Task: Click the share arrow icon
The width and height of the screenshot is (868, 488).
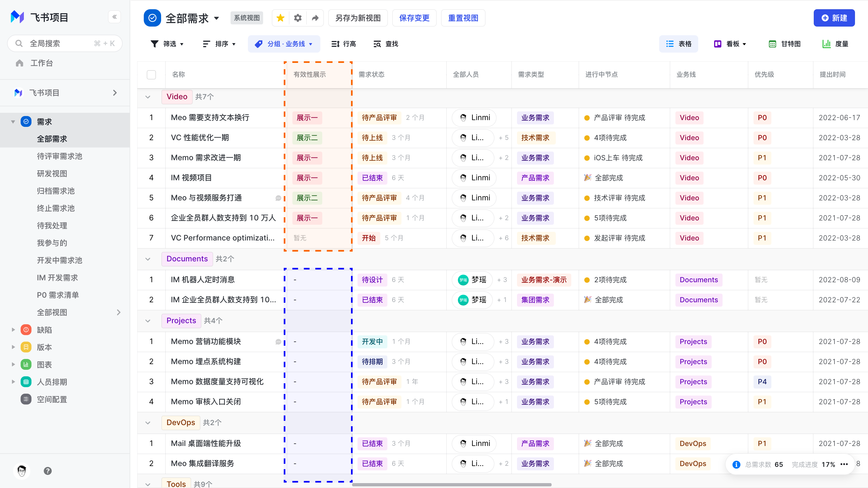Action: 315,18
